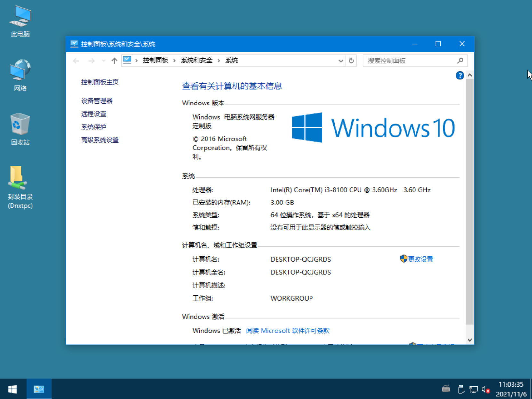Maximize the 控制面板 system window
The image size is (532, 399).
click(x=438, y=44)
